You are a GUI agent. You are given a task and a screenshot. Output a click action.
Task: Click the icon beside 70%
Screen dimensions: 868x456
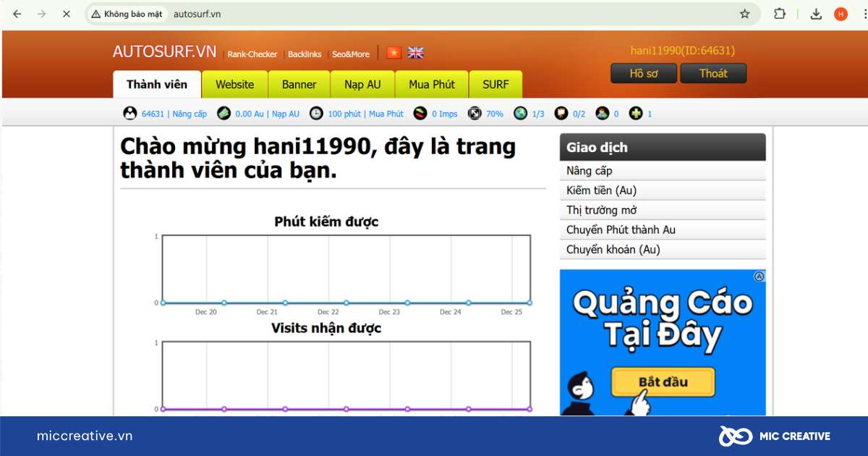tap(475, 113)
